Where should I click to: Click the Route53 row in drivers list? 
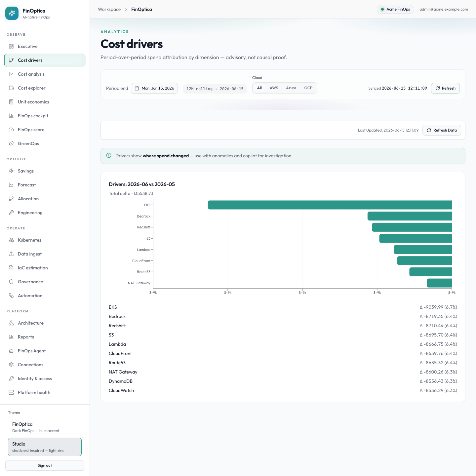[x=283, y=363]
